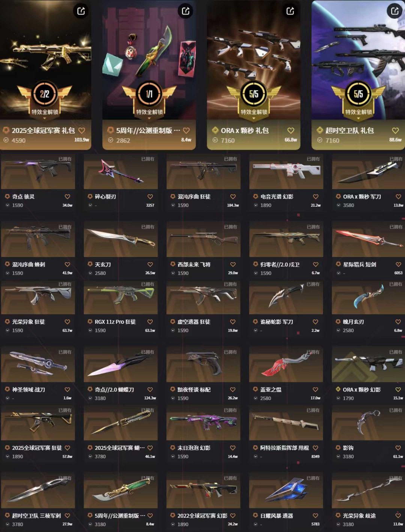Share the ORA x 颗秒 礼包 card
Viewport: 405px width, 532px height.
pyautogui.click(x=290, y=11)
